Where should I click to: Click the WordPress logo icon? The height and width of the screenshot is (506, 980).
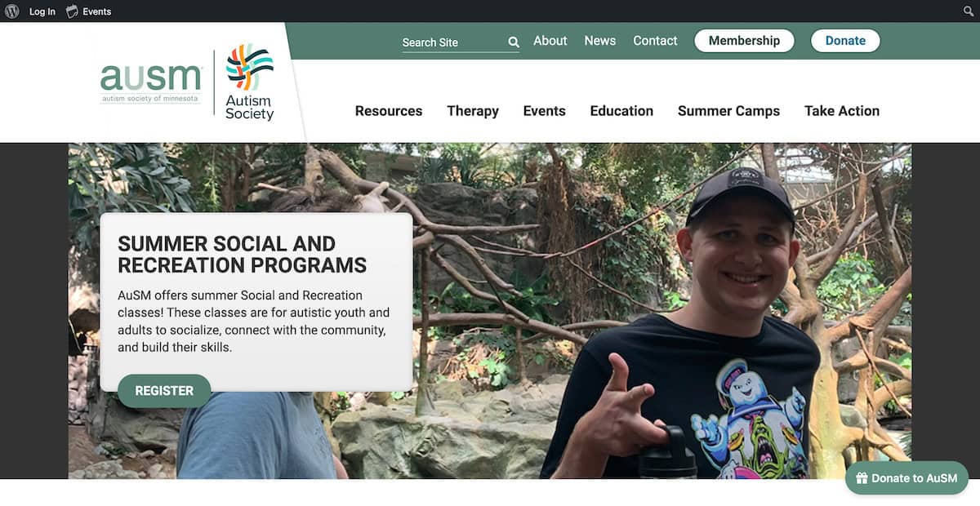tap(11, 11)
